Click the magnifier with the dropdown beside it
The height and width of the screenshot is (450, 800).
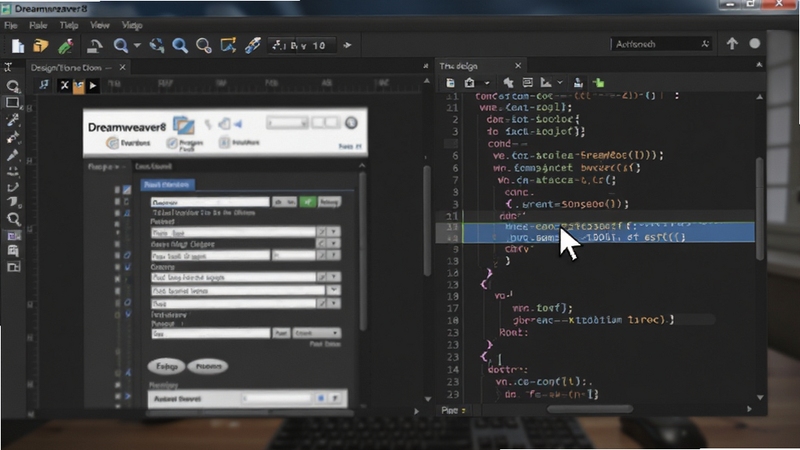point(121,46)
